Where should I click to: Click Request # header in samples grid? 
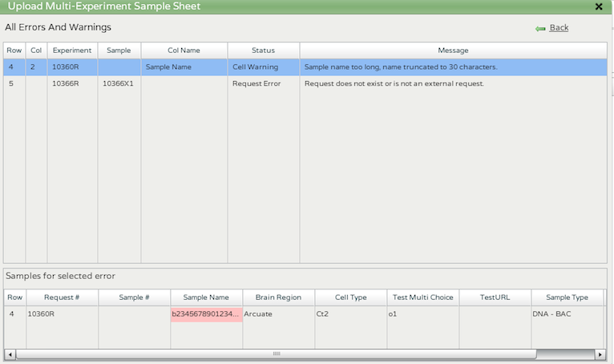(62, 297)
